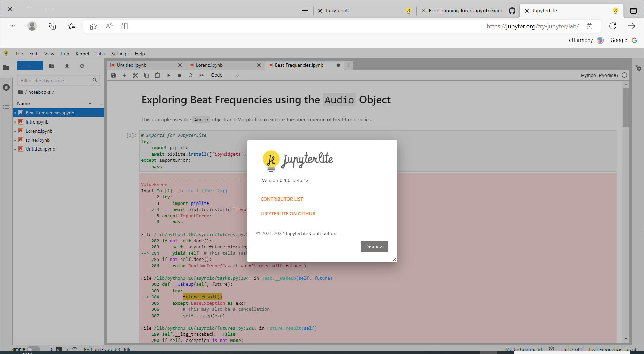Screen dimensions: 644x354
Task: Toggle Simple mode in the status bar
Action: (x=33, y=349)
